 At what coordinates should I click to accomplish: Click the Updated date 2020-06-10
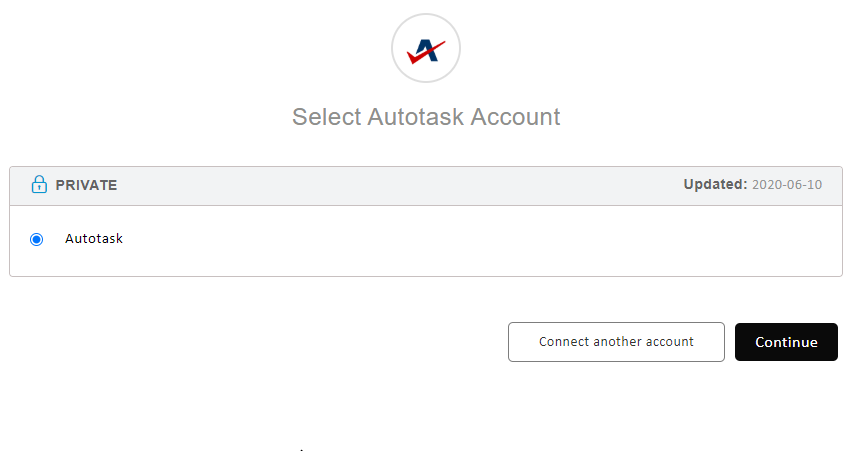787,185
